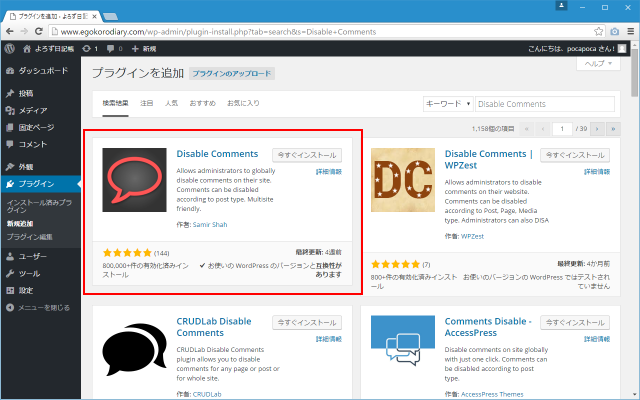Viewport: 640px width, 400px height.
Task: Click プラグインのアップロード button
Action: [232, 73]
